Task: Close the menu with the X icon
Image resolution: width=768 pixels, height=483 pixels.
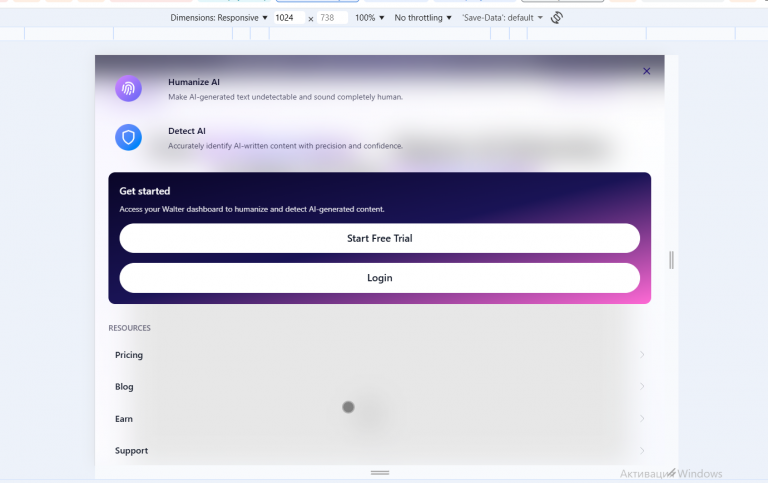Action: pos(647,71)
